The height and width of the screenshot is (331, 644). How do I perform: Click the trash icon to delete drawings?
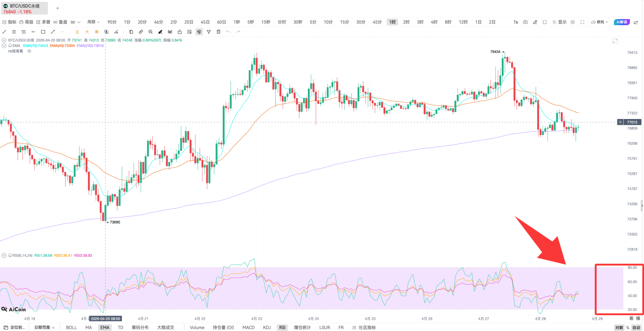click(218, 32)
